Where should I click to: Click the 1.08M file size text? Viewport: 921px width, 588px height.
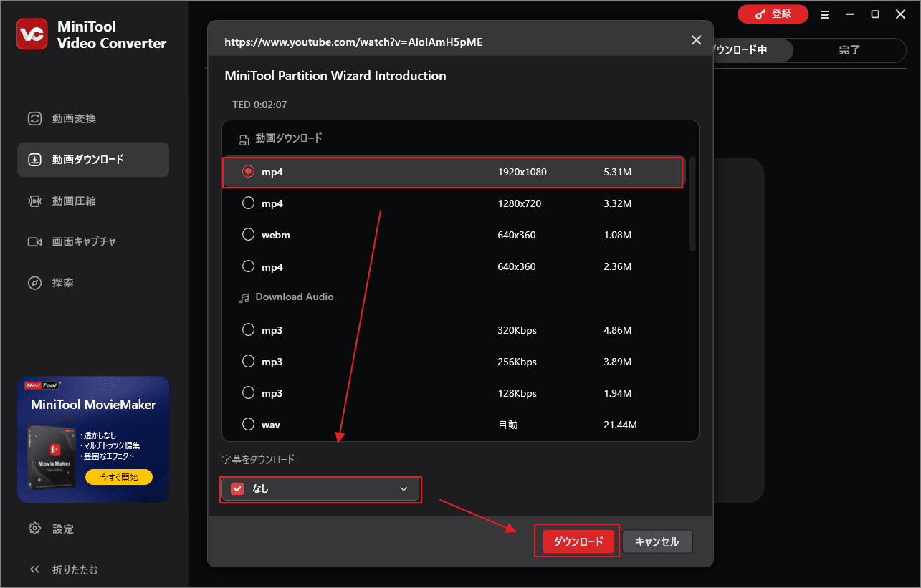point(618,235)
